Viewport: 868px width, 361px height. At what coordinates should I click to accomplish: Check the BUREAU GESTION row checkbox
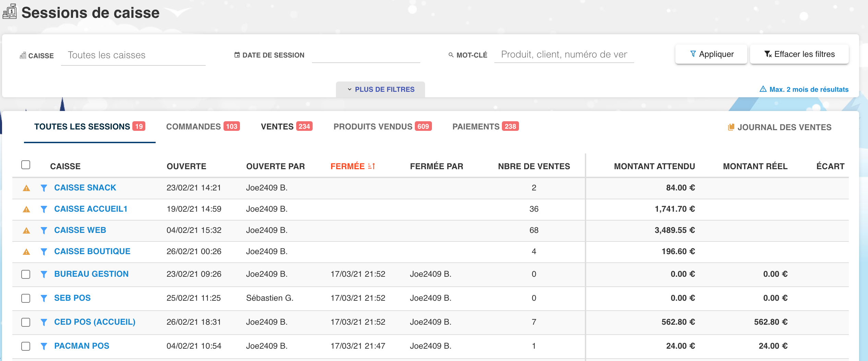(26, 274)
